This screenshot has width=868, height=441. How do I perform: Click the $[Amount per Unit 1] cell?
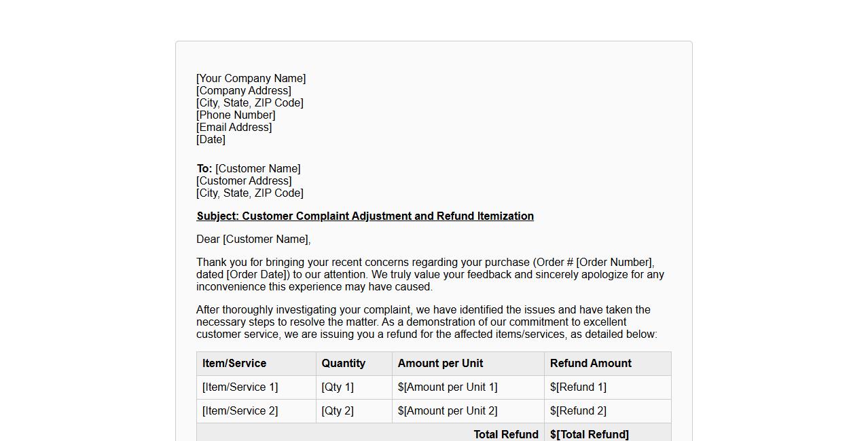click(x=448, y=387)
